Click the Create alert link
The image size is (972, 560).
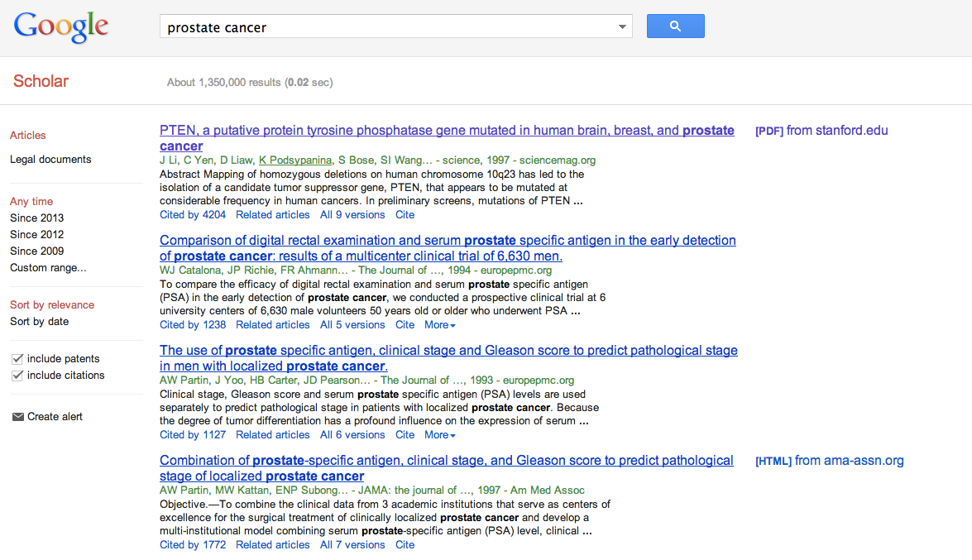[x=55, y=417]
